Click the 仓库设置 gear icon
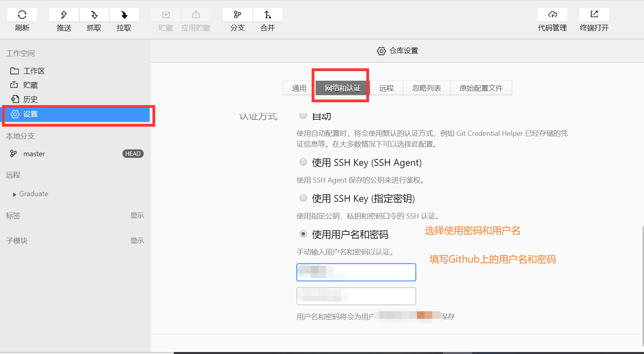 (381, 51)
